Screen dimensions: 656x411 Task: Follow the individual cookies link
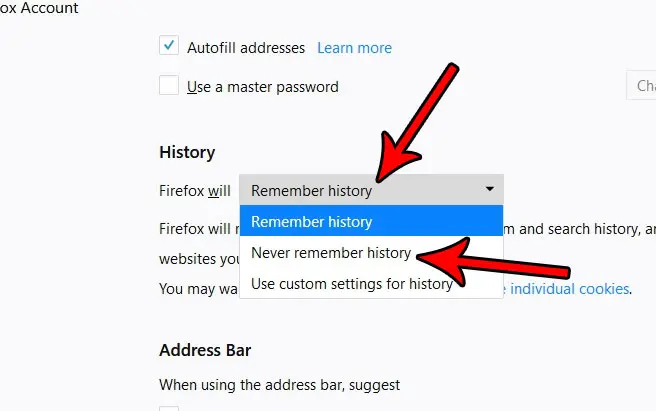click(x=569, y=289)
